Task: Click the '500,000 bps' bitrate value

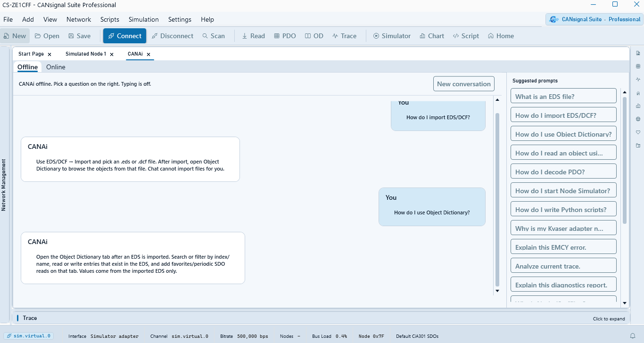Action: click(252, 336)
